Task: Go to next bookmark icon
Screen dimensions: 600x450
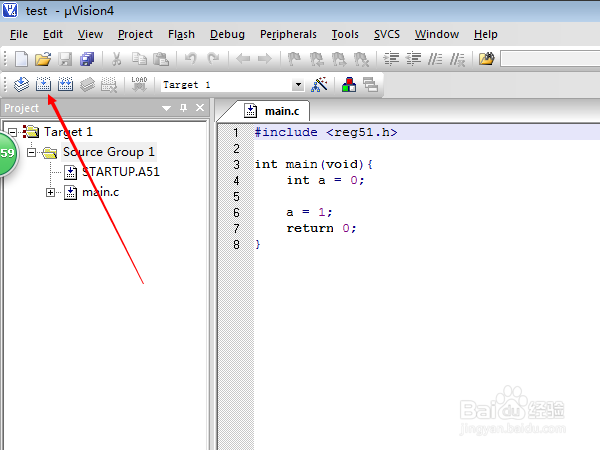Action: tap(339, 59)
